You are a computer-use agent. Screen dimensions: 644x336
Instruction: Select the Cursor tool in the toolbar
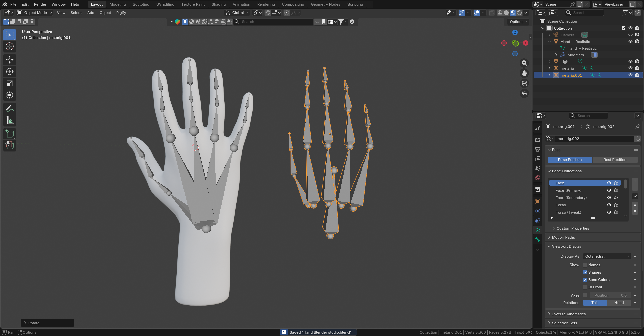[x=10, y=46]
